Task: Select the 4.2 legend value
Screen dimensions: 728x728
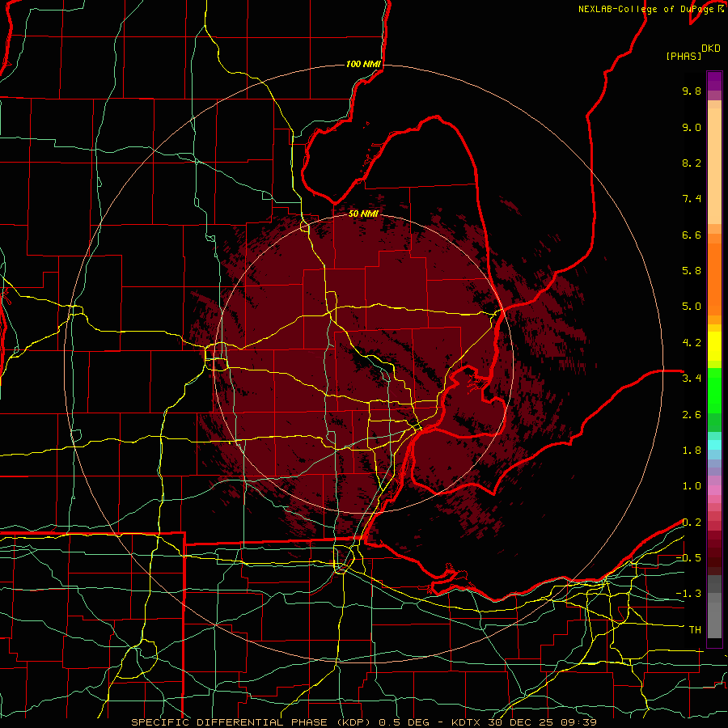Action: (x=692, y=343)
